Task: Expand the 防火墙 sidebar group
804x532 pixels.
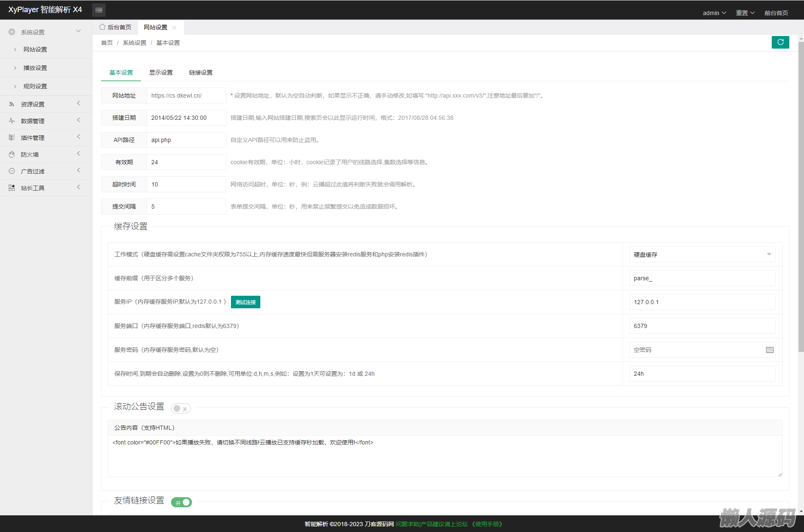Action: click(78, 154)
